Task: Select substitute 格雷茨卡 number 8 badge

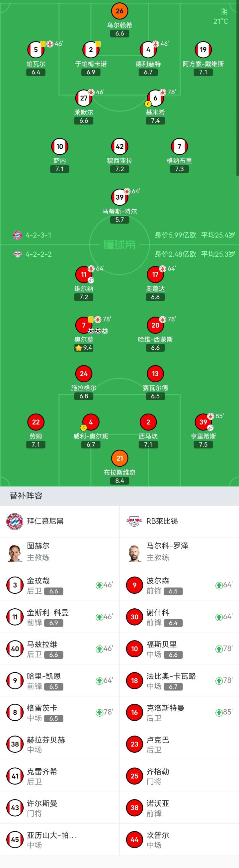Action: pyautogui.click(x=15, y=712)
